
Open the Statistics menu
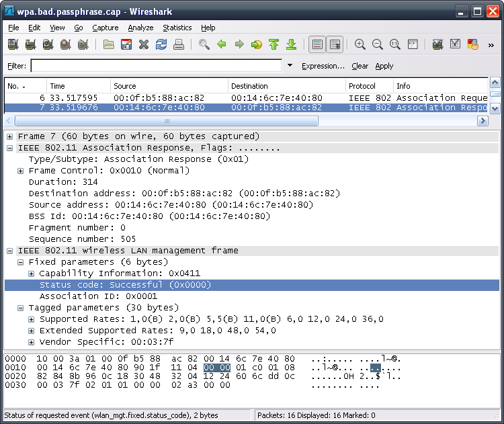(x=177, y=28)
